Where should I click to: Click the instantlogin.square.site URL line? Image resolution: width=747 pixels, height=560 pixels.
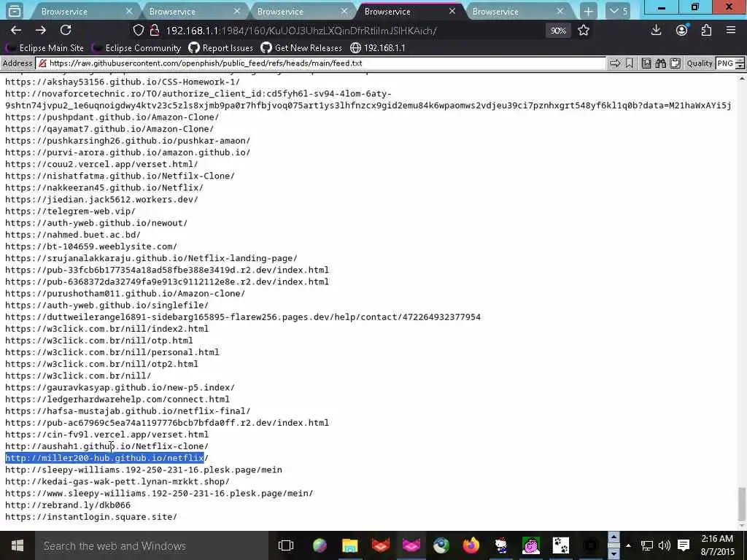point(91,517)
